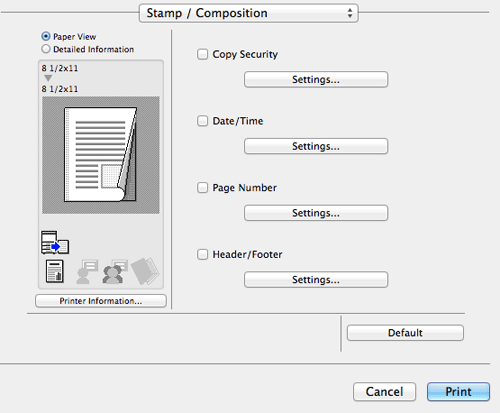Enable the Copy Security checkbox
This screenshot has width=500, height=413.
202,54
